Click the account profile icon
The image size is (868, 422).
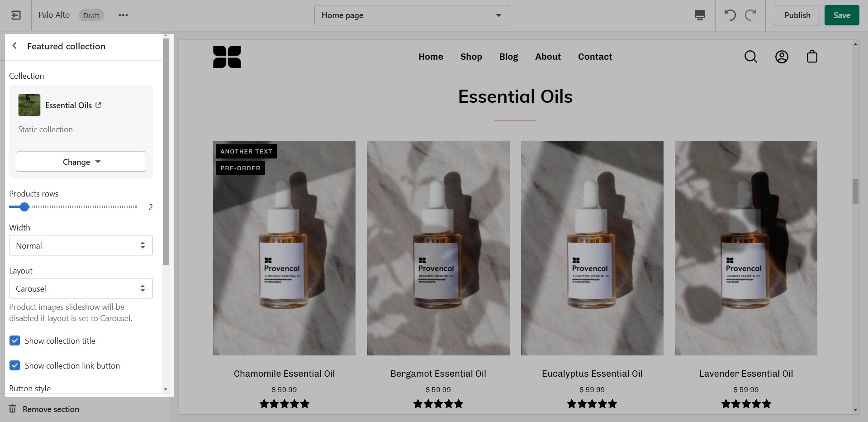[x=782, y=57]
